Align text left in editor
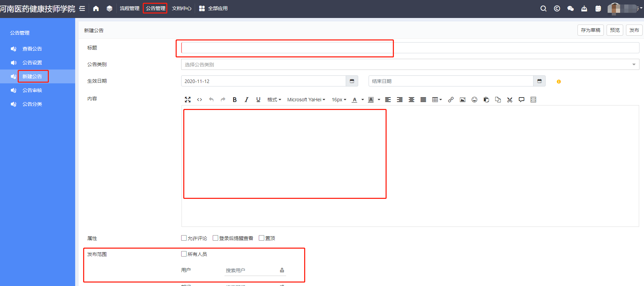The height and width of the screenshot is (286, 644). [388, 100]
